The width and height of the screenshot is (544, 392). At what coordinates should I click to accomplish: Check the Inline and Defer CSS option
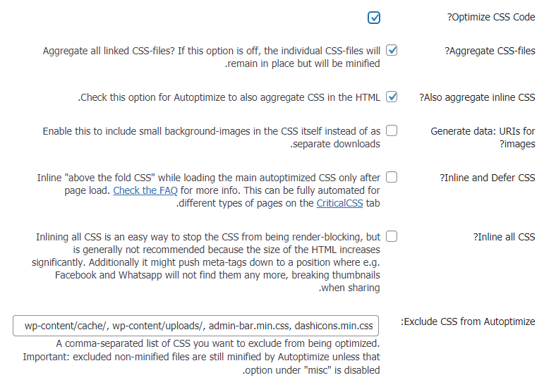click(x=392, y=178)
